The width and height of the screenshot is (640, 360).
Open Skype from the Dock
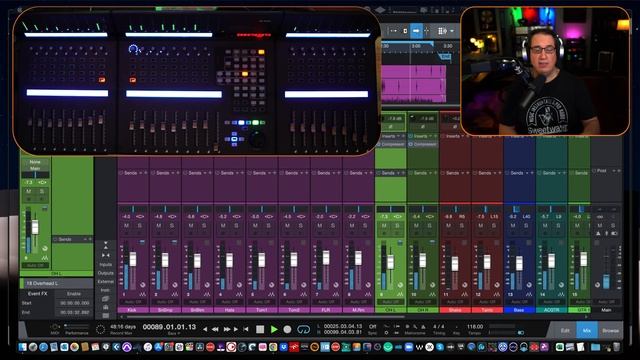(440, 347)
